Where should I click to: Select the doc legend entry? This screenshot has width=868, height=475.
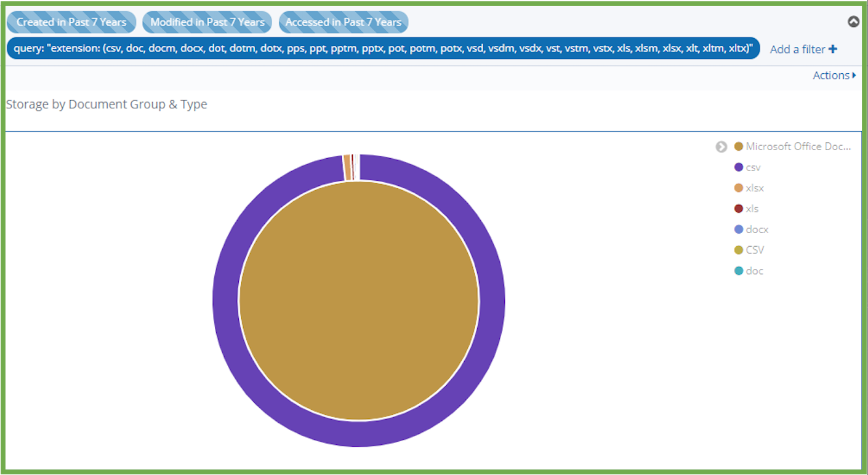click(x=754, y=271)
